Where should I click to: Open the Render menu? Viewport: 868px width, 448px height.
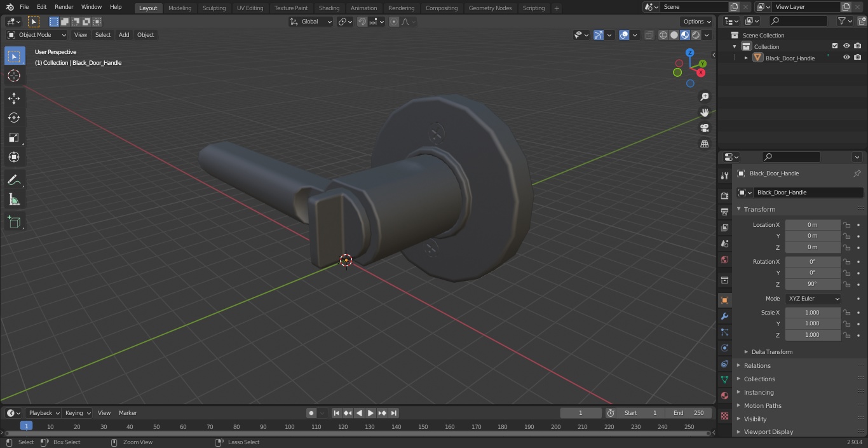[64, 7]
